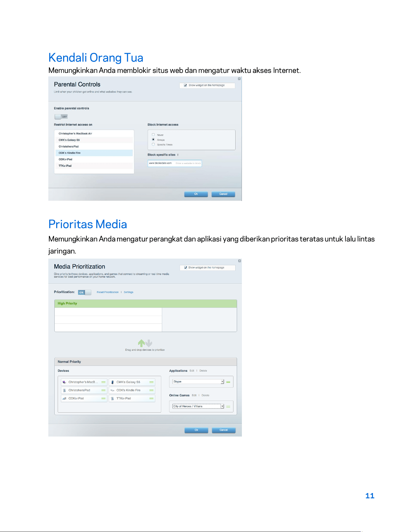Screen dimensions: 411x532
Task: Click Ok in Media Prioritization dialog
Action: (196, 430)
